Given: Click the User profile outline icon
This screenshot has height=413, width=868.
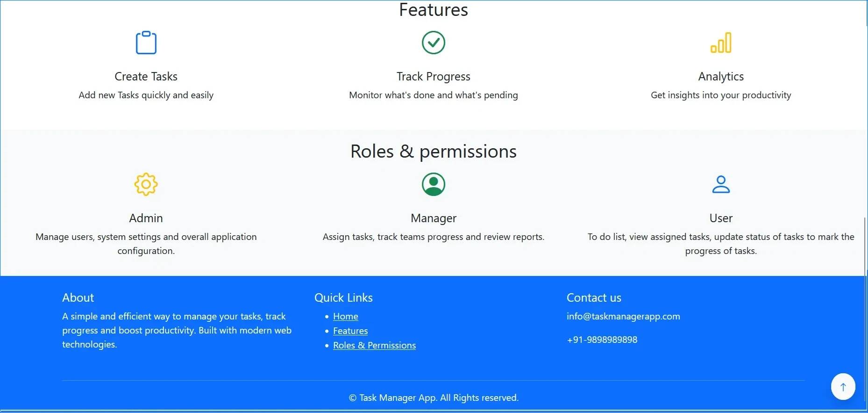Looking at the screenshot, I should click(721, 184).
